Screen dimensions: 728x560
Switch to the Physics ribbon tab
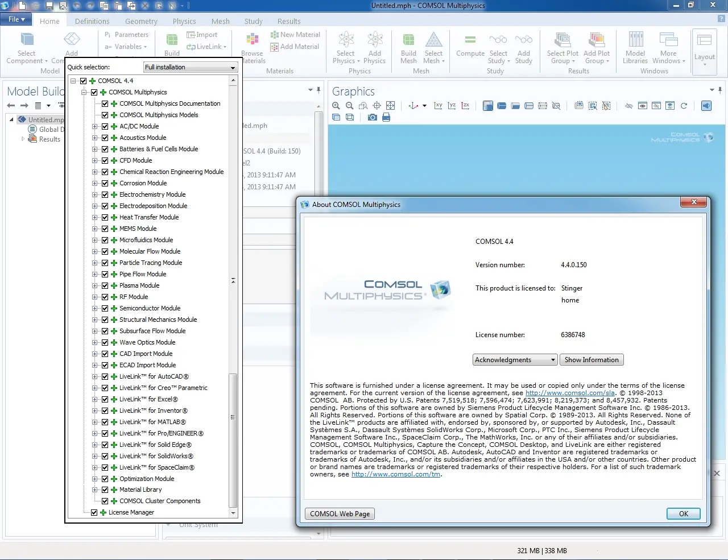tap(184, 21)
